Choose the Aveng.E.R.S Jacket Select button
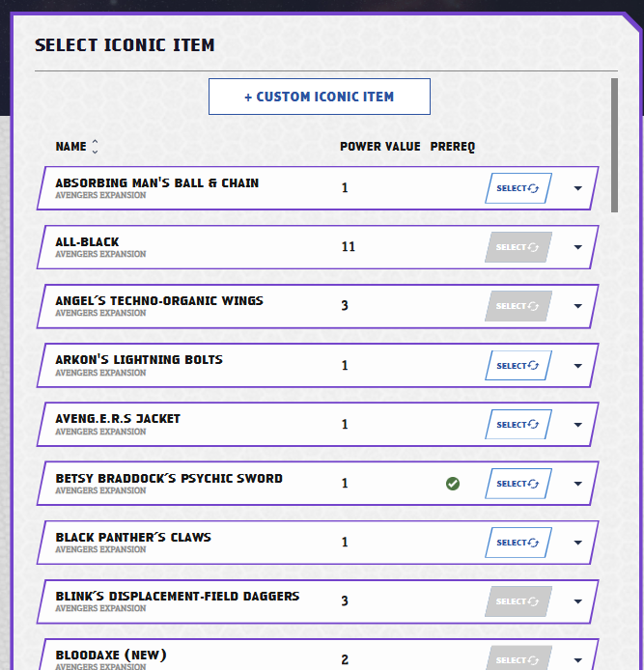 click(518, 425)
